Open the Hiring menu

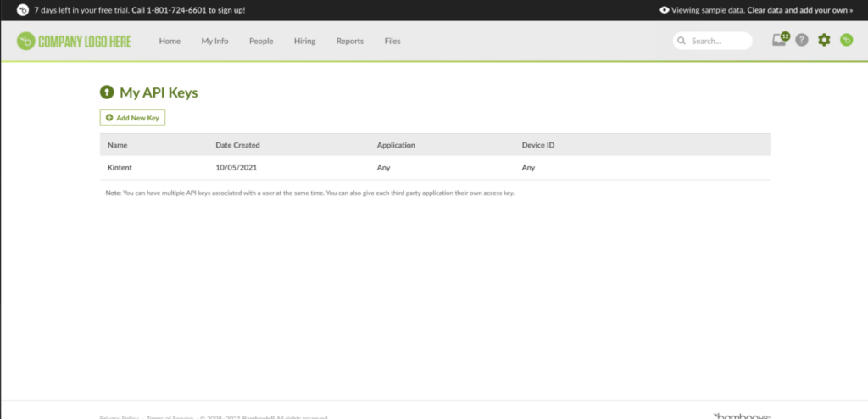point(305,41)
